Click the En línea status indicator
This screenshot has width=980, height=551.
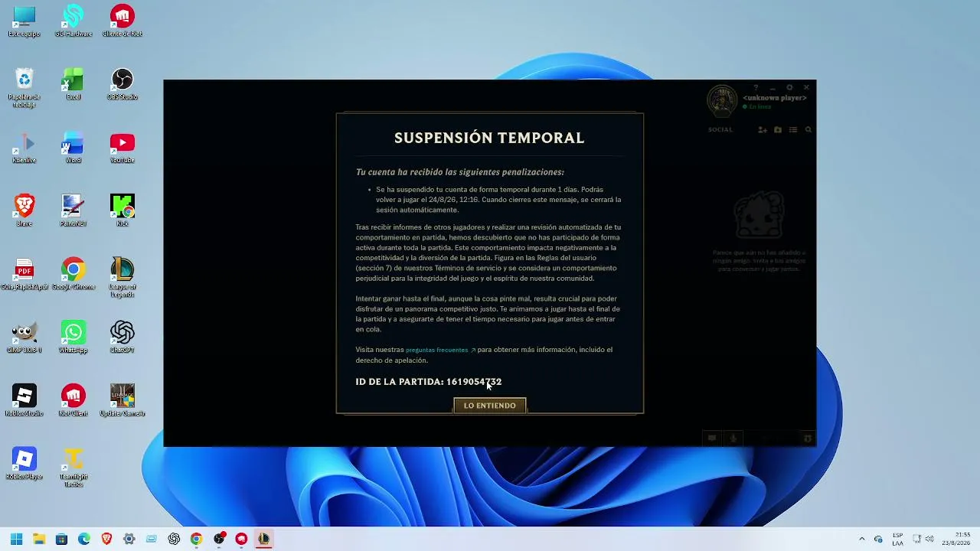[x=757, y=107]
